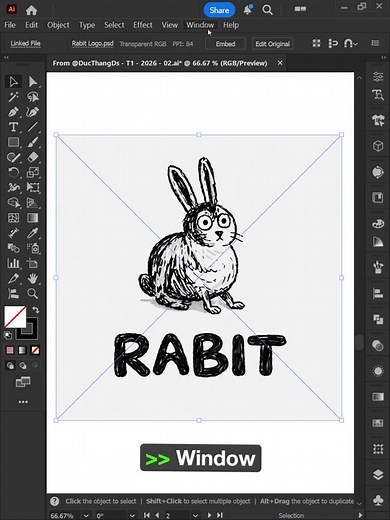The image size is (390, 520).
Task: Select the Dimension measuring tool
Action: 13,233
